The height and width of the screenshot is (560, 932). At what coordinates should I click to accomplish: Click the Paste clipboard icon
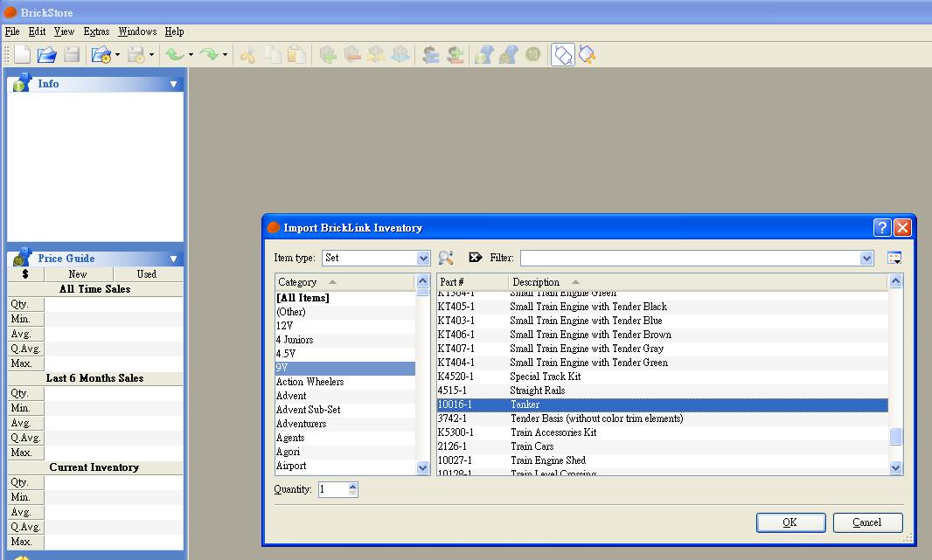pyautogui.click(x=296, y=55)
